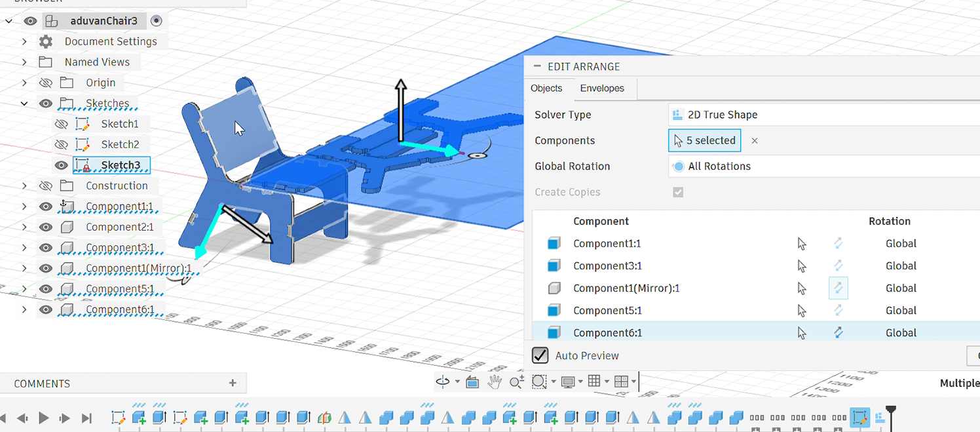The width and height of the screenshot is (980, 432).
Task: Click the Component1:1 grounded component icon
Action: coord(66,206)
